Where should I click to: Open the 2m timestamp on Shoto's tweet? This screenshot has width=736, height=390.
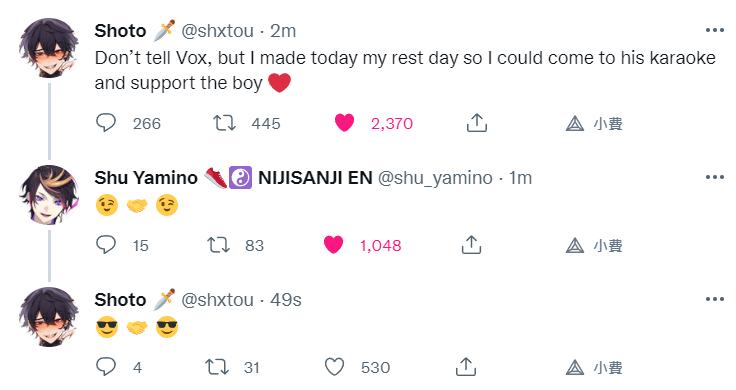pos(283,31)
